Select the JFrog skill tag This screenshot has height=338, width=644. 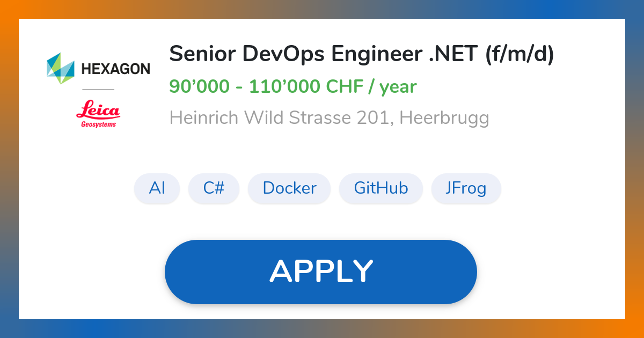pyautogui.click(x=466, y=188)
